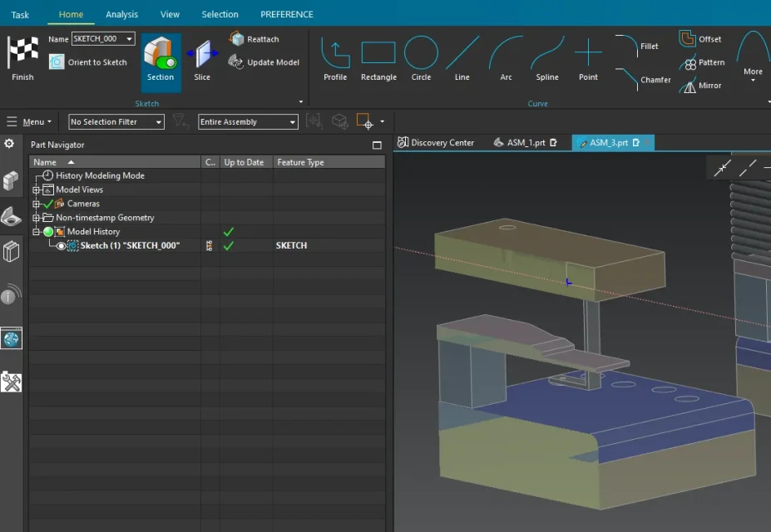Select the Rectangle curve tool

pos(378,59)
